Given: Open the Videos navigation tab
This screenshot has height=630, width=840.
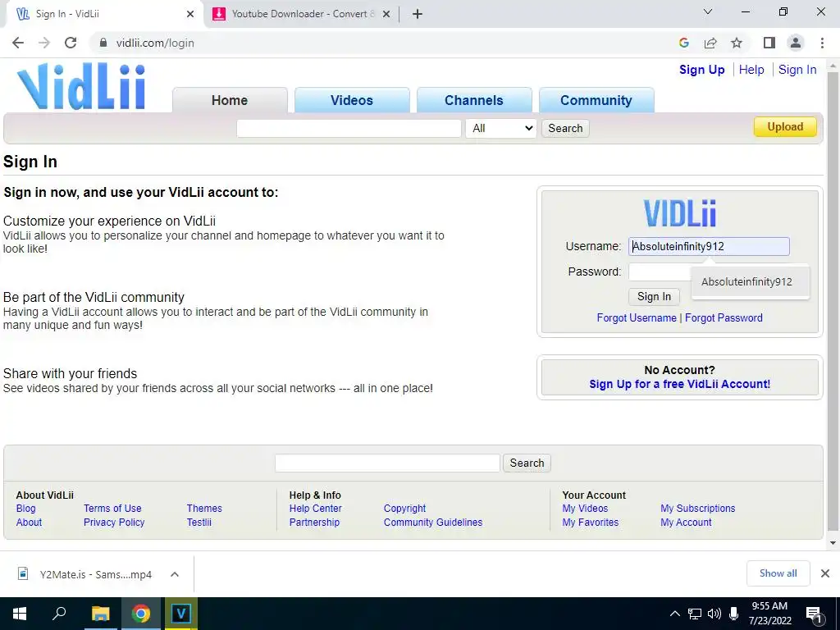Looking at the screenshot, I should click(352, 100).
